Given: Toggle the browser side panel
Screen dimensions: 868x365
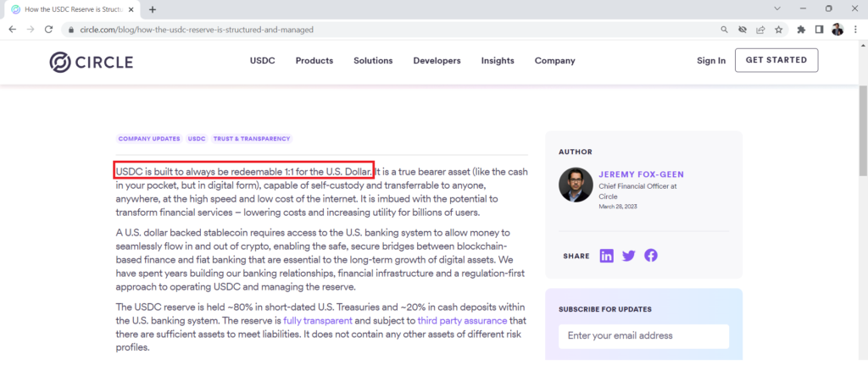Looking at the screenshot, I should 819,29.
